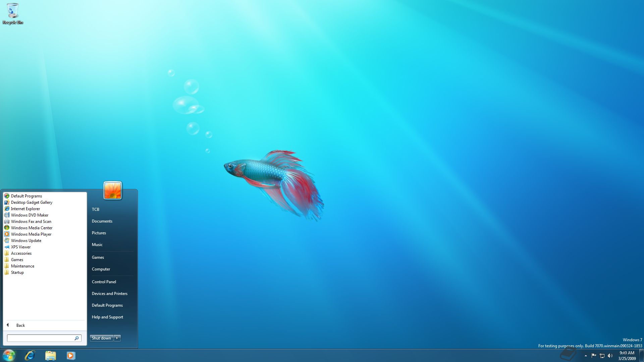Click the search magnifier icon in Start menu
The image size is (644, 362).
76,338
